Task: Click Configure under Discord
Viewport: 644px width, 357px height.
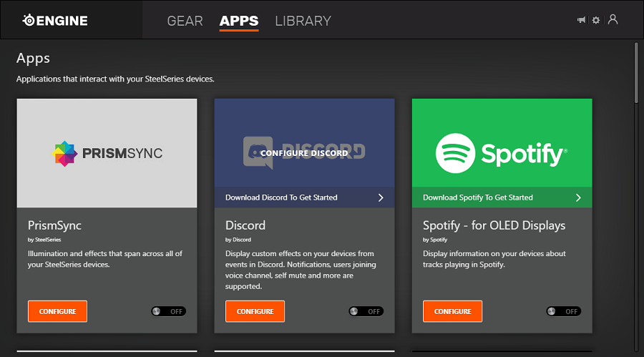Action: point(255,311)
